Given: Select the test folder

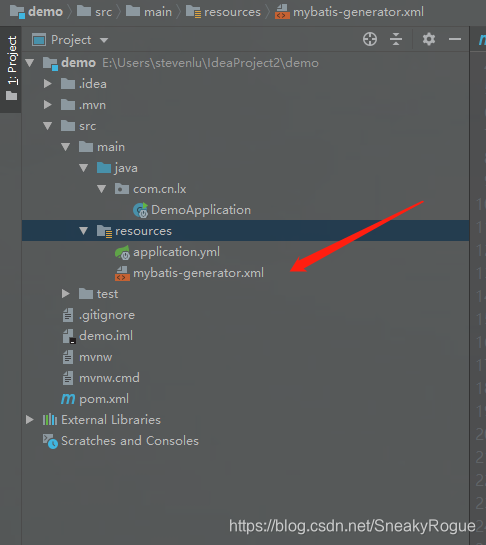Looking at the screenshot, I should [x=107, y=294].
